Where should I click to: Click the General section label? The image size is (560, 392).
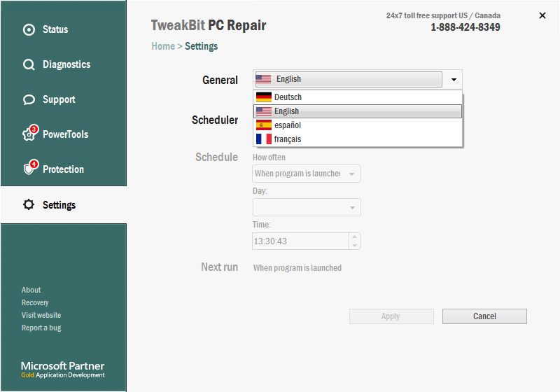tap(220, 80)
